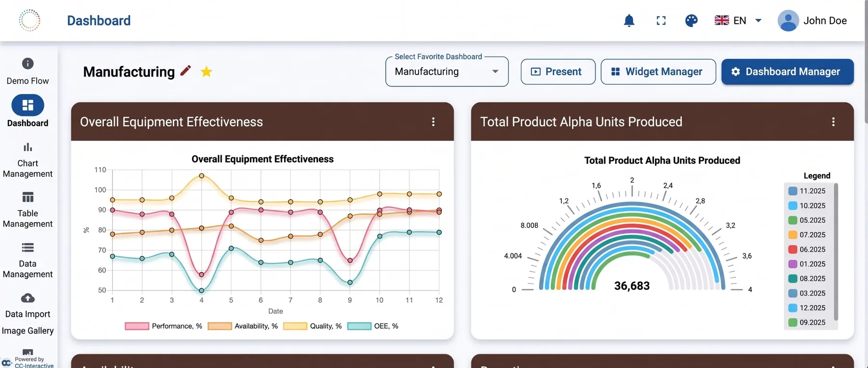
Task: Click the page vertical scrollbar
Action: pyautogui.click(x=866, y=63)
